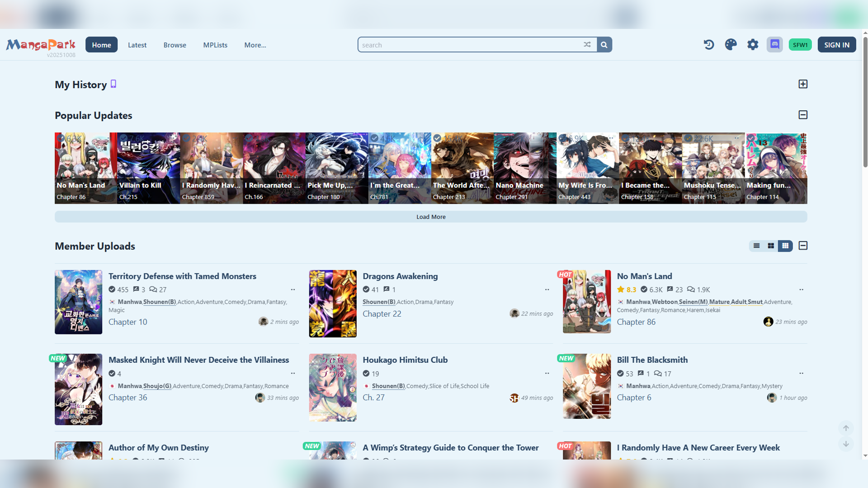Open the More... navigation menu
The width and height of the screenshot is (868, 488).
tap(255, 45)
